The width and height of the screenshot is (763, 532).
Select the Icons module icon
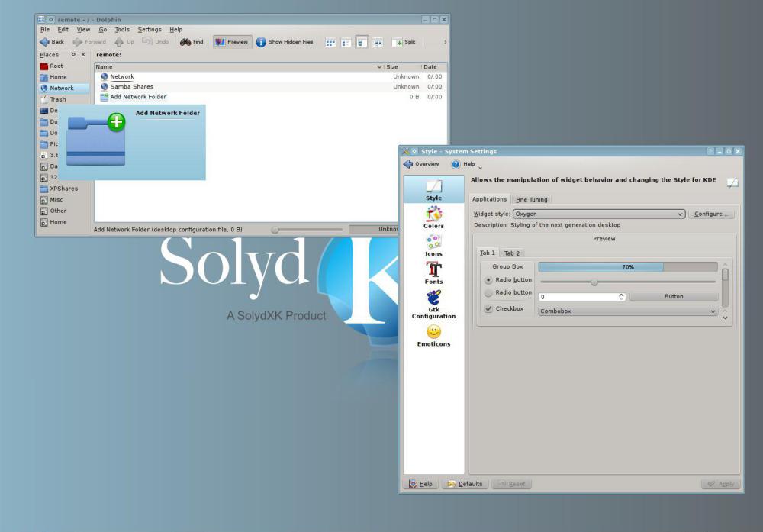[x=433, y=245]
